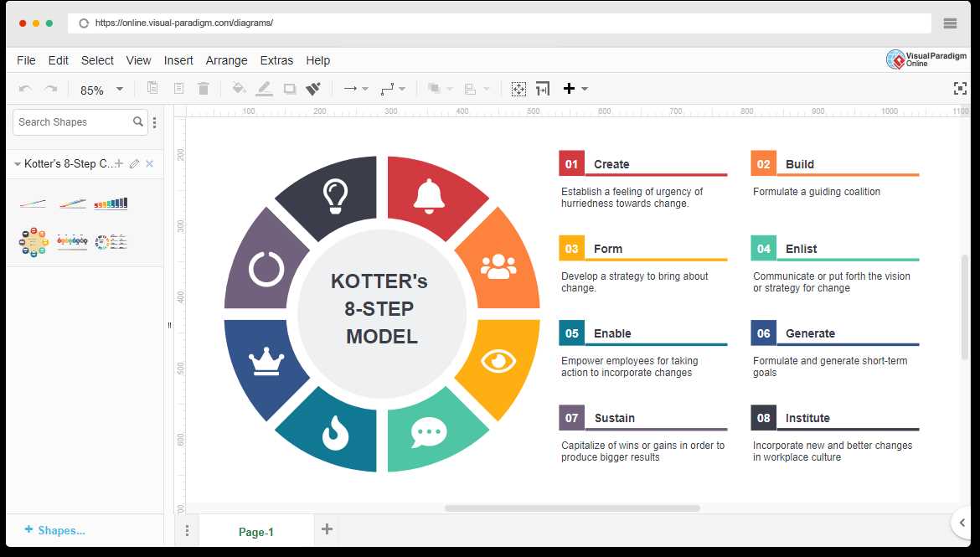Toggle the Shadow icon in toolbar
980x557 pixels.
coord(289,89)
